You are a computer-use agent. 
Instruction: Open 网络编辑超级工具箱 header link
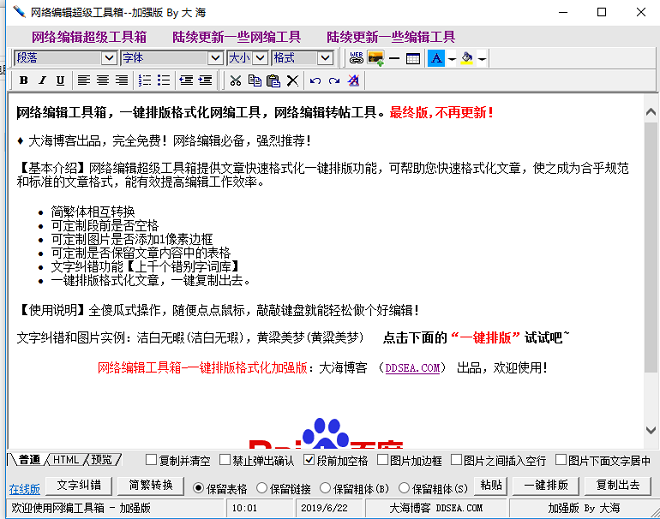click(89, 37)
